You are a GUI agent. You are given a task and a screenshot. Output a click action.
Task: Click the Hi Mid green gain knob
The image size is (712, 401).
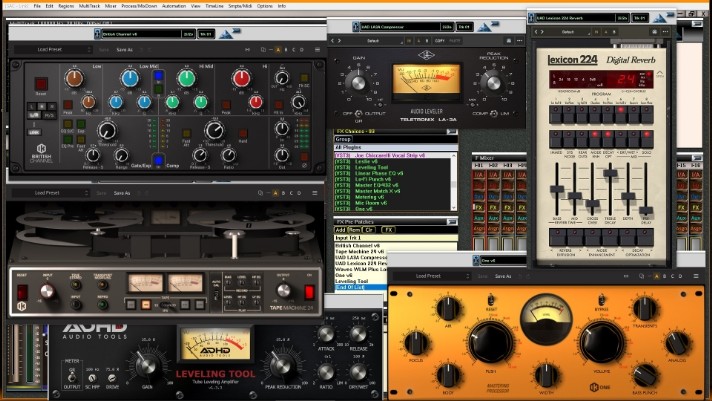click(186, 78)
